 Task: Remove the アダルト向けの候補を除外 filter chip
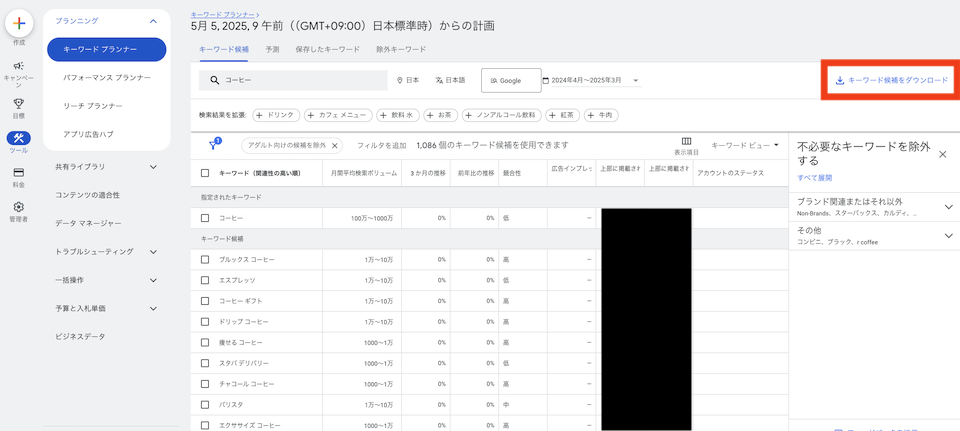[334, 146]
